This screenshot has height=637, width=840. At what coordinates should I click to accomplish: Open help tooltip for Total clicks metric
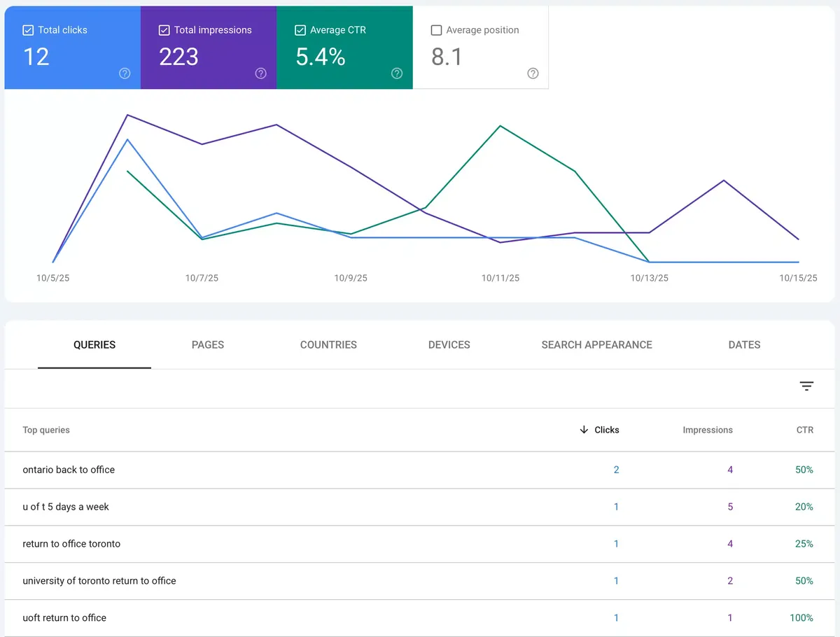[125, 73]
